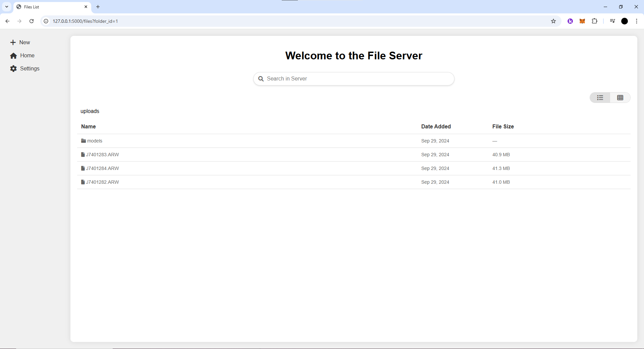Open the tab search dropdown arrow

pos(6,7)
